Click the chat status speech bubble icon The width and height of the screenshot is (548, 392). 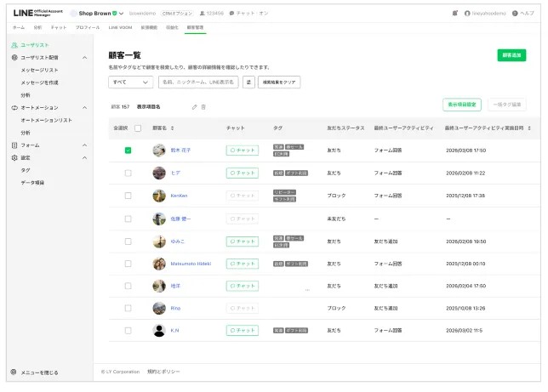click(x=231, y=14)
